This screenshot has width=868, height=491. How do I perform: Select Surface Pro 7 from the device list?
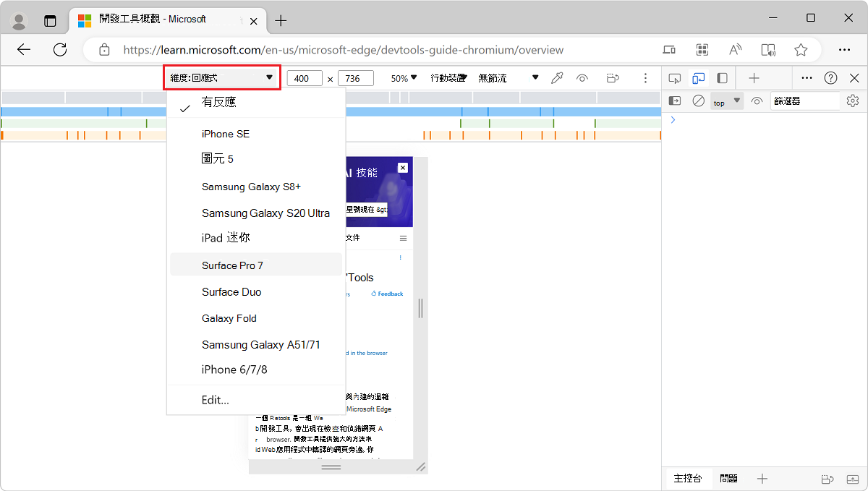click(x=231, y=265)
